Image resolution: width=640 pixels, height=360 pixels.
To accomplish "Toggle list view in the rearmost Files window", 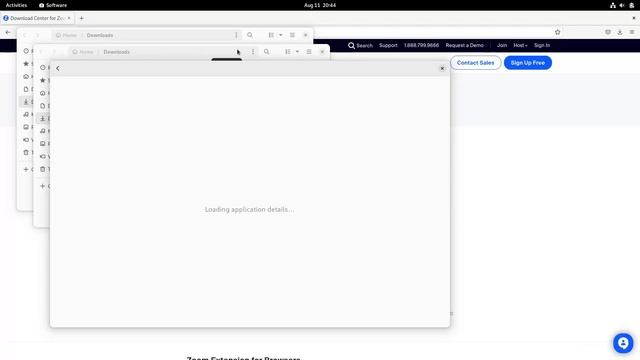I will click(x=271, y=35).
